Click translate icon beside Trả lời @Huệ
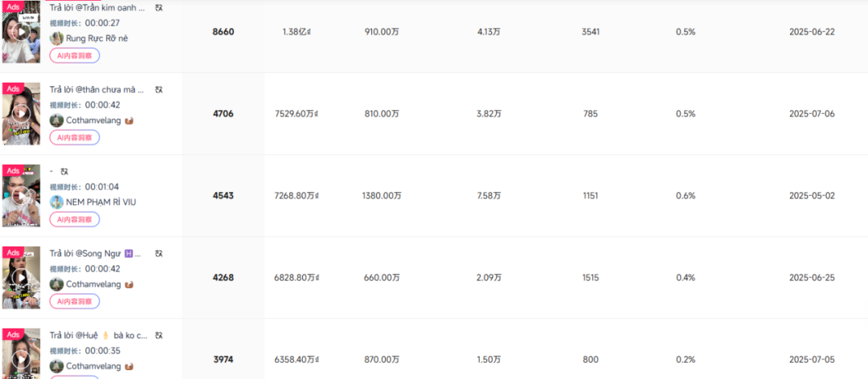Viewport: 868px width, 379px height. (159, 336)
